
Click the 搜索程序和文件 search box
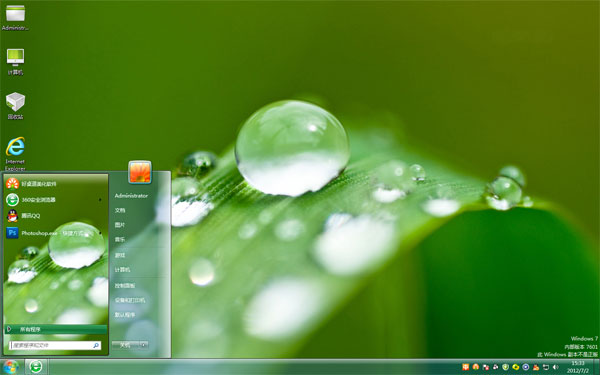[55, 345]
